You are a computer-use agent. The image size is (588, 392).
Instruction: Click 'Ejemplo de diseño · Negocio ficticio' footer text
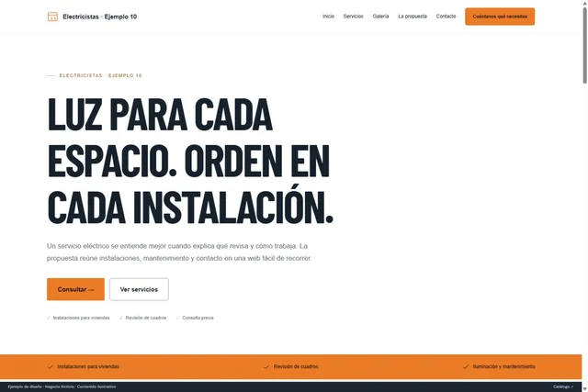coord(62,386)
